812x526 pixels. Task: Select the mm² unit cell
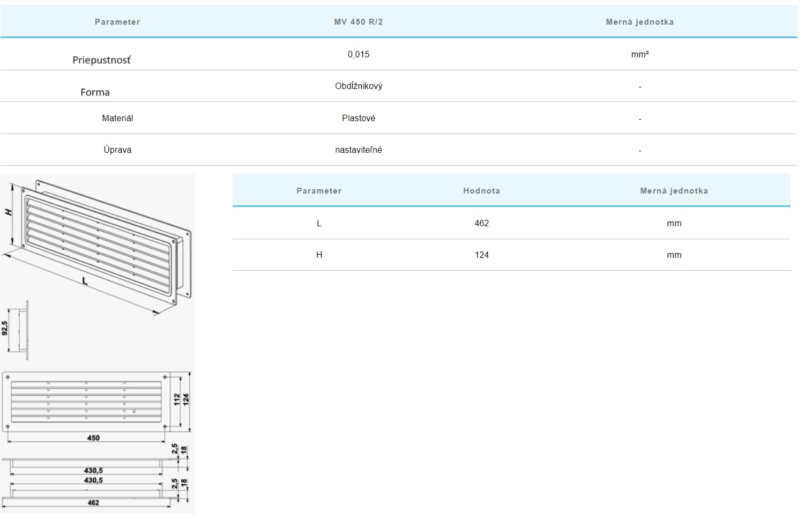tap(639, 54)
